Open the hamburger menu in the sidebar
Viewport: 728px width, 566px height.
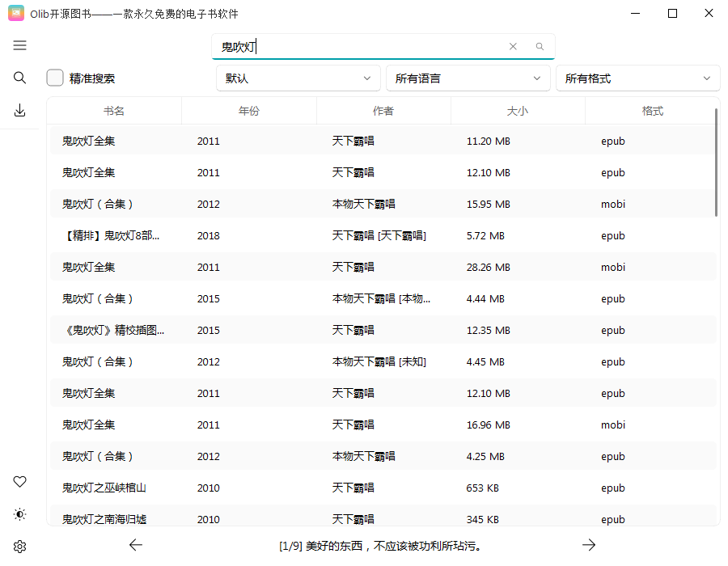click(19, 45)
